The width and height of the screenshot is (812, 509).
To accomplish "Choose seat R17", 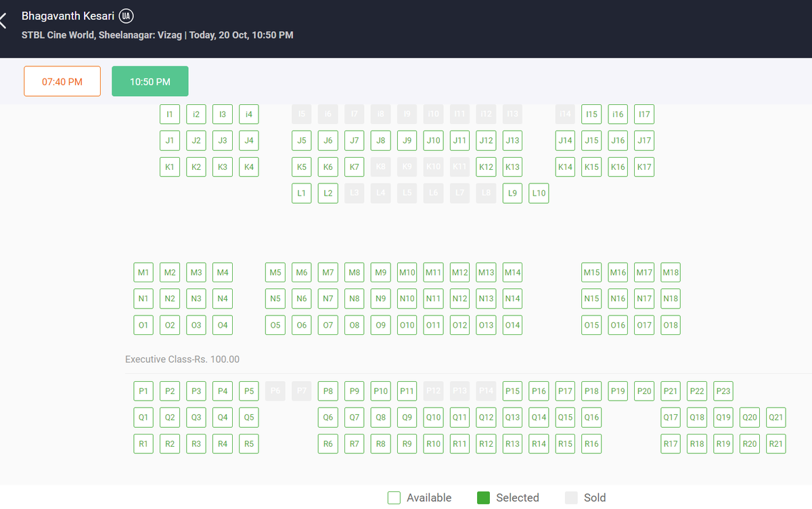I will [x=671, y=444].
